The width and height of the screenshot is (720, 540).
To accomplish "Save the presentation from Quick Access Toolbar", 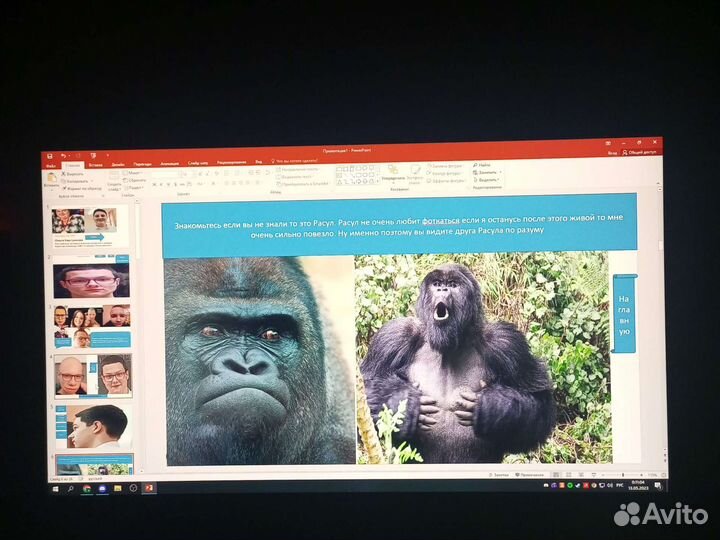I will pos(50,157).
